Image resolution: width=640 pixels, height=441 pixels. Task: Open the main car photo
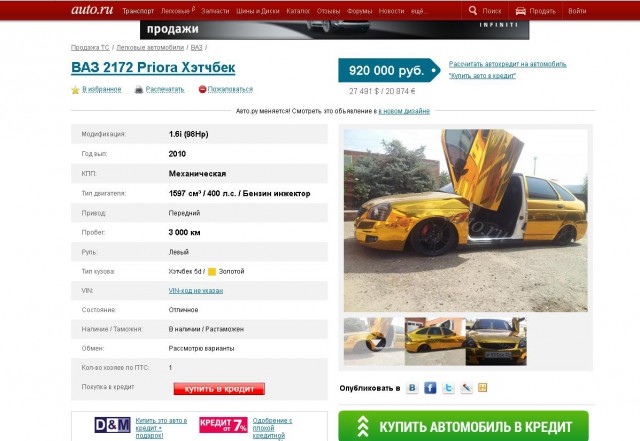(x=465, y=220)
